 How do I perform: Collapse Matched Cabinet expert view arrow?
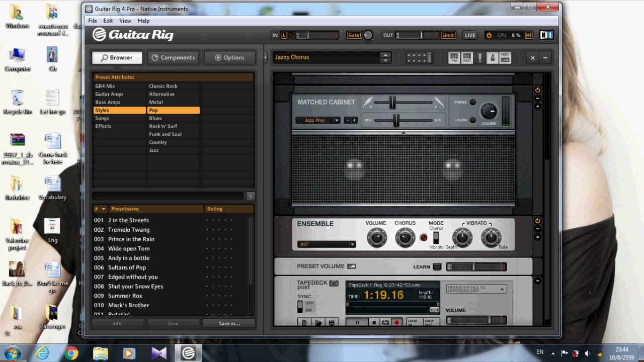(537, 107)
